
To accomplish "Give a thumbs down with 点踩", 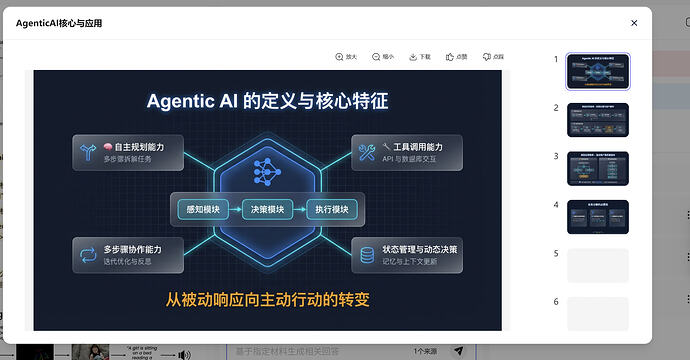I will (493, 57).
